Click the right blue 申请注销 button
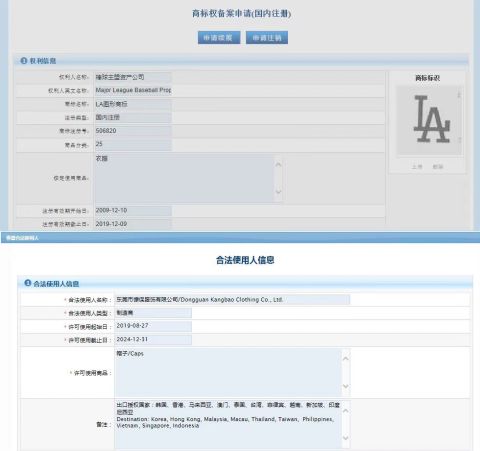480x451 pixels. pos(267,38)
